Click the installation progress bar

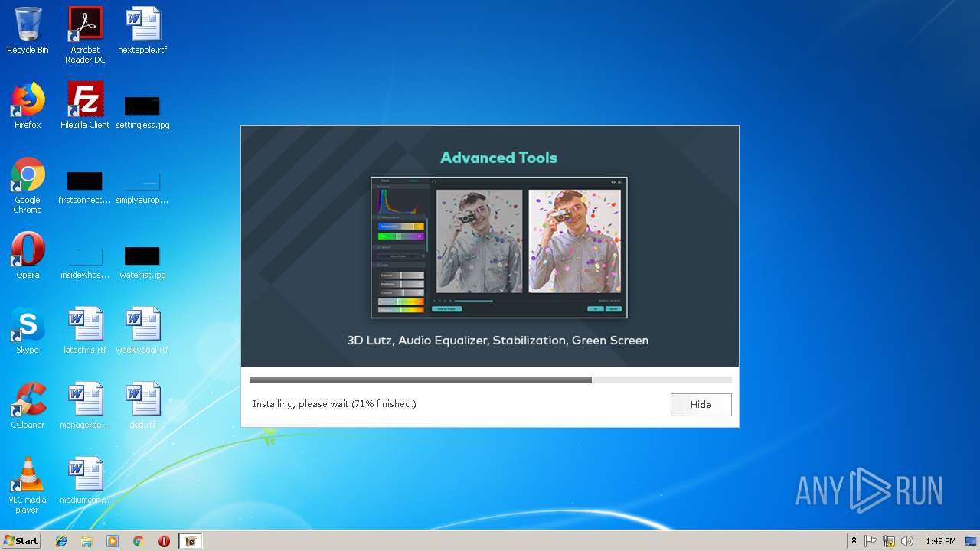490,380
